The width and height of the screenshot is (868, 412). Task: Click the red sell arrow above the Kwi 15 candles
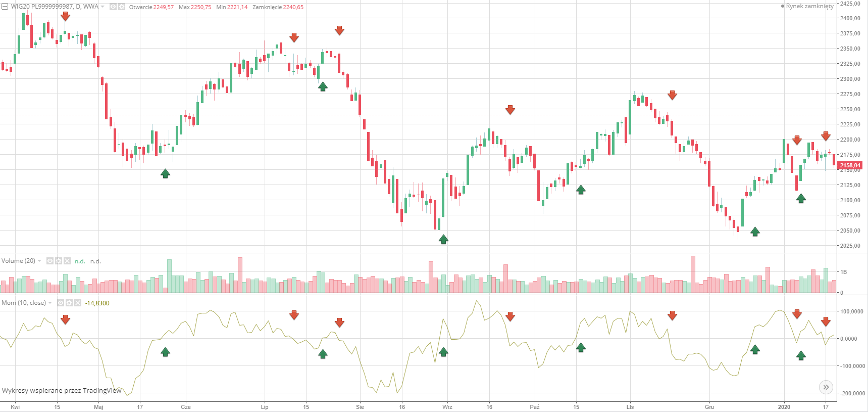[x=65, y=17]
